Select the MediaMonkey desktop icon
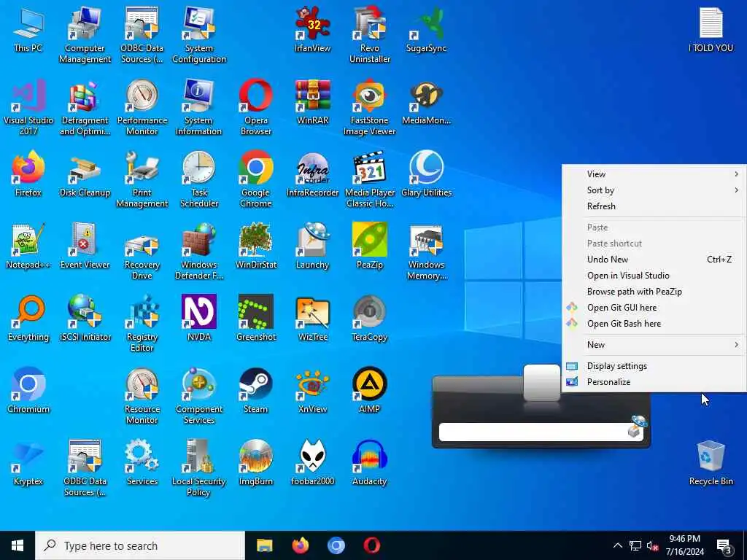 (x=426, y=102)
